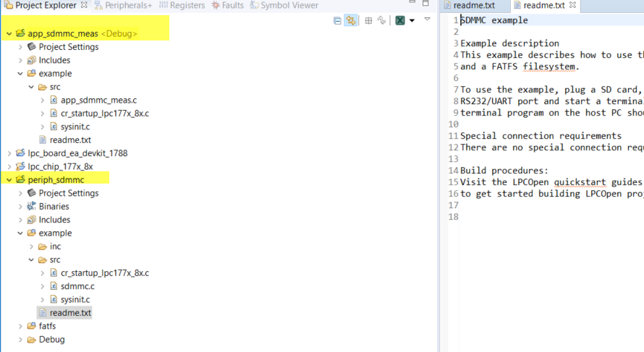Expand Binaries under periph_sdmmc
The image size is (644, 352).
tap(20, 207)
